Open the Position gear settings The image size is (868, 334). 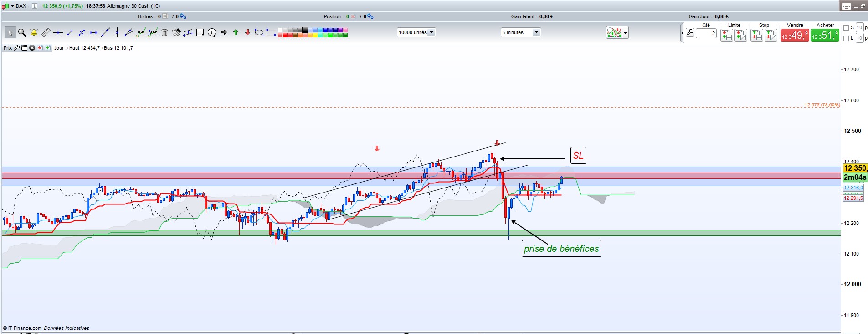click(370, 16)
